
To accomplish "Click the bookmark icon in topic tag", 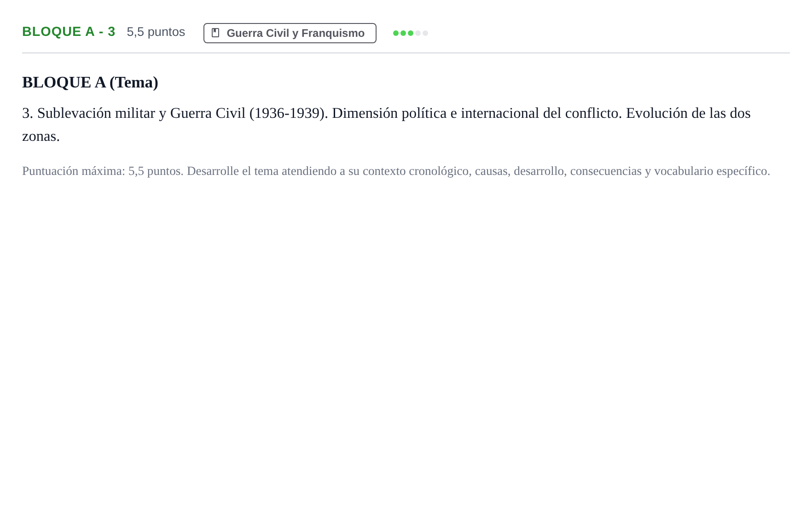I will 215,33.
